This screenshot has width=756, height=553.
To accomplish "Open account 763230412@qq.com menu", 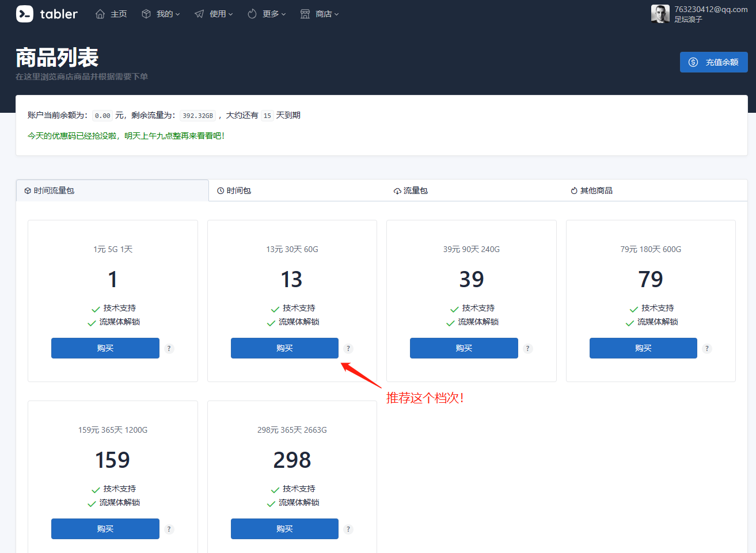I will (711, 9).
